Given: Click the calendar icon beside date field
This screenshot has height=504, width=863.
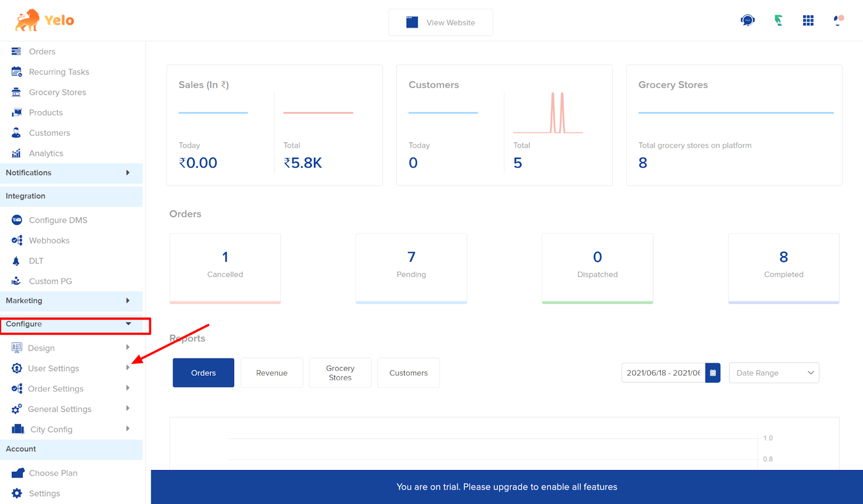Looking at the screenshot, I should click(x=713, y=373).
